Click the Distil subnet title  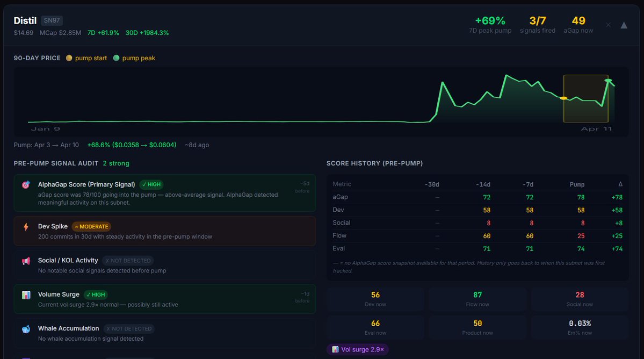(x=25, y=20)
